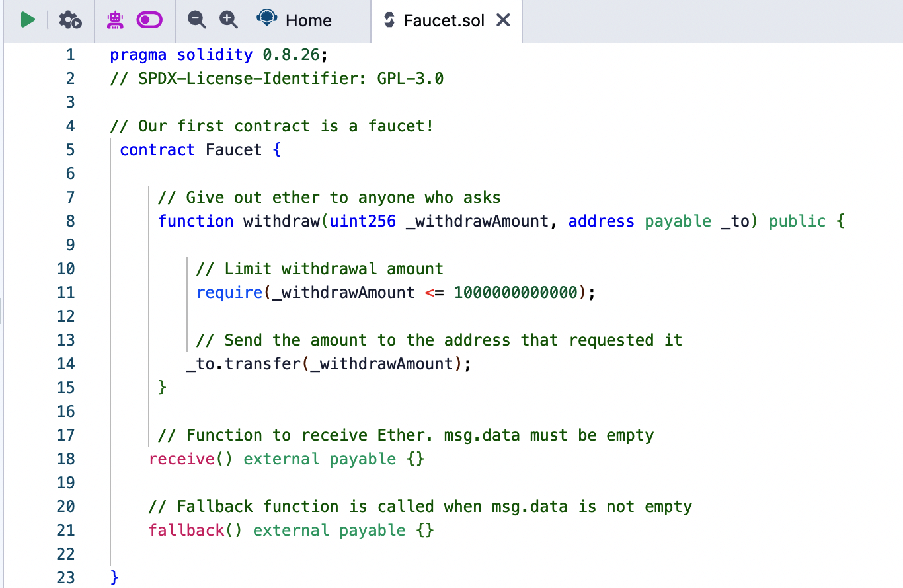
Task: Switch to the Home tab
Action: (308, 20)
